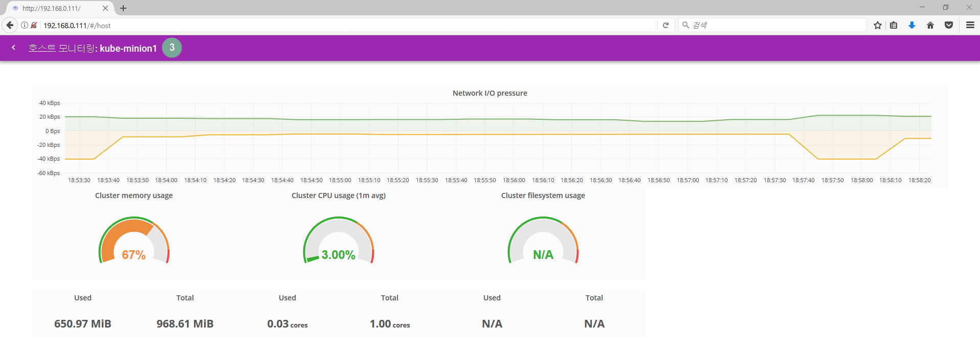Click the Used label above 650.97 MiB
Image resolution: width=980 pixels, height=348 pixels.
coord(83,298)
